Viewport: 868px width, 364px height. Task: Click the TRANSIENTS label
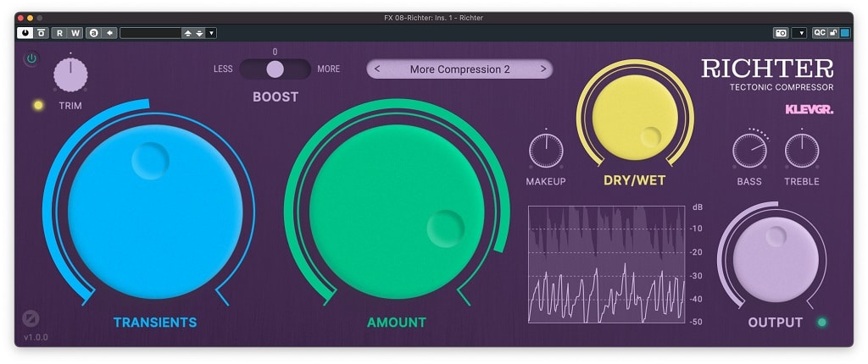click(x=155, y=323)
